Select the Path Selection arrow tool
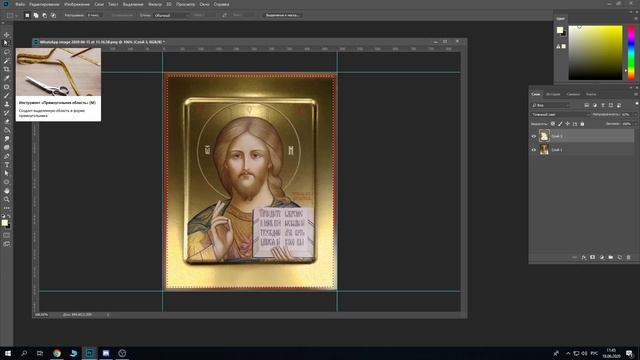Viewport: 640px width, 360px height. [7, 173]
